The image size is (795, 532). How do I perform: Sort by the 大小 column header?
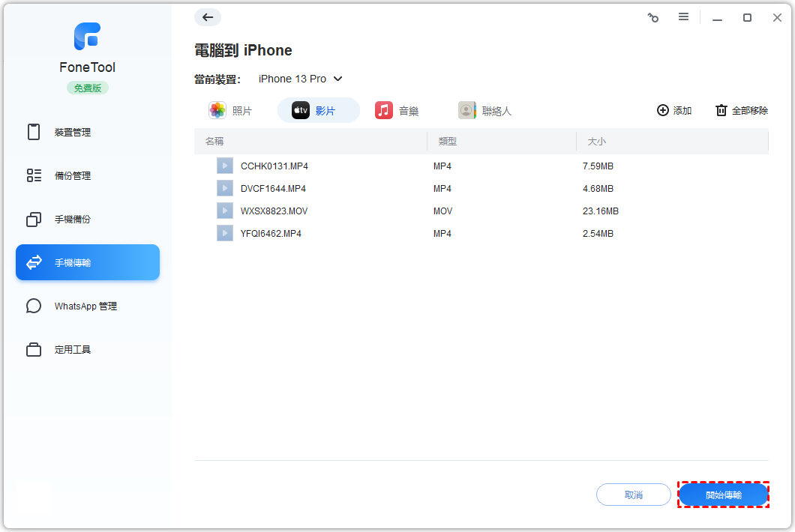(x=597, y=141)
